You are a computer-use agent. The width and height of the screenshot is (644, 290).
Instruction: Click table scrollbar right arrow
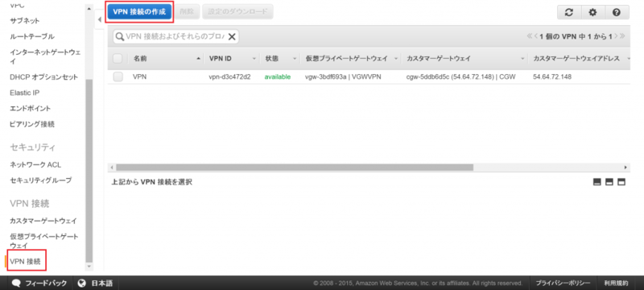625,168
